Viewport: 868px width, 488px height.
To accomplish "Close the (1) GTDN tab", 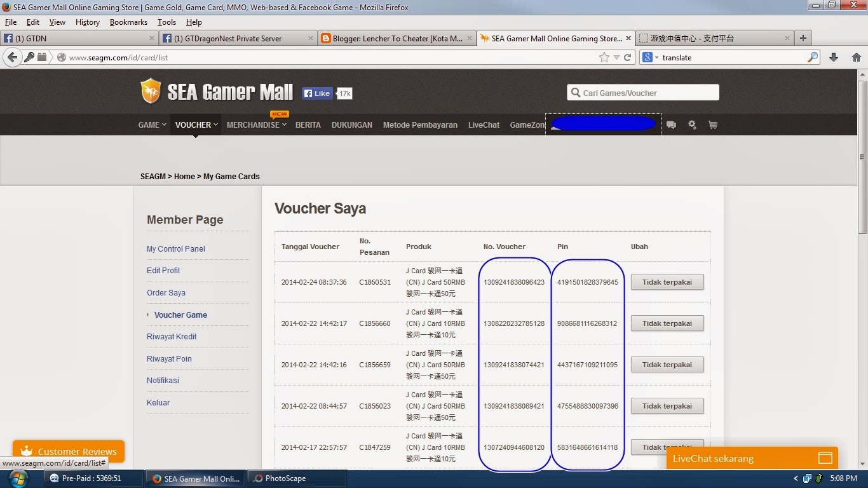I will click(152, 38).
